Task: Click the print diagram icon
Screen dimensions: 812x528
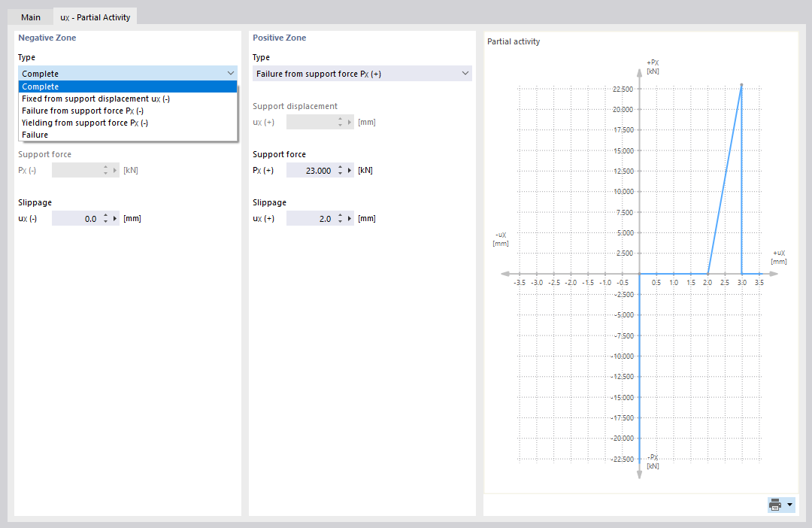Action: tap(775, 505)
